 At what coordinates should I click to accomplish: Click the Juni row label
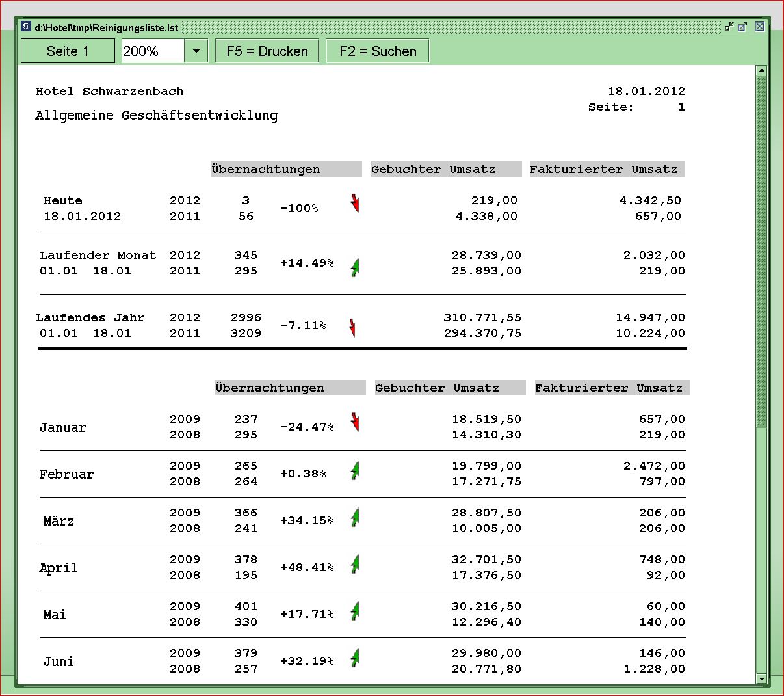click(59, 662)
